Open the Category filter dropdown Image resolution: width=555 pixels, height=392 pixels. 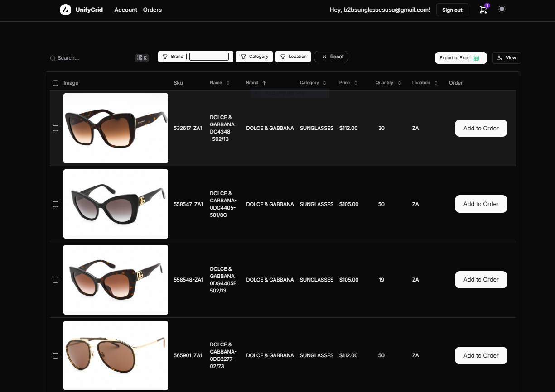point(254,57)
